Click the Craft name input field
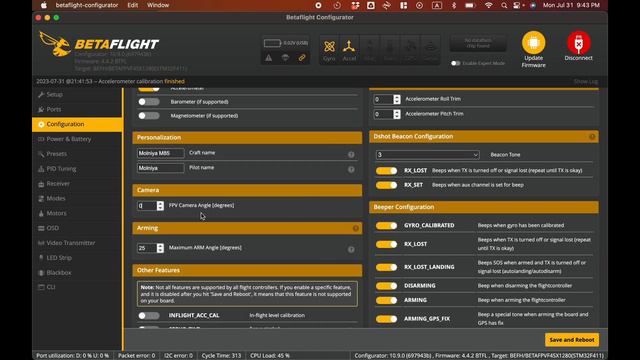640x360 pixels. pos(160,153)
